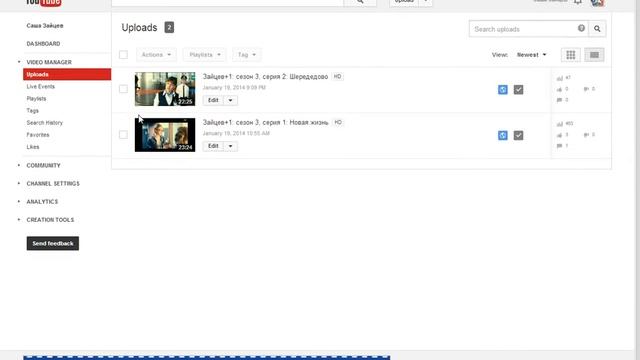Open Edit dropdown arrow for серия 2 video
The width and height of the screenshot is (640, 360).
(230, 100)
